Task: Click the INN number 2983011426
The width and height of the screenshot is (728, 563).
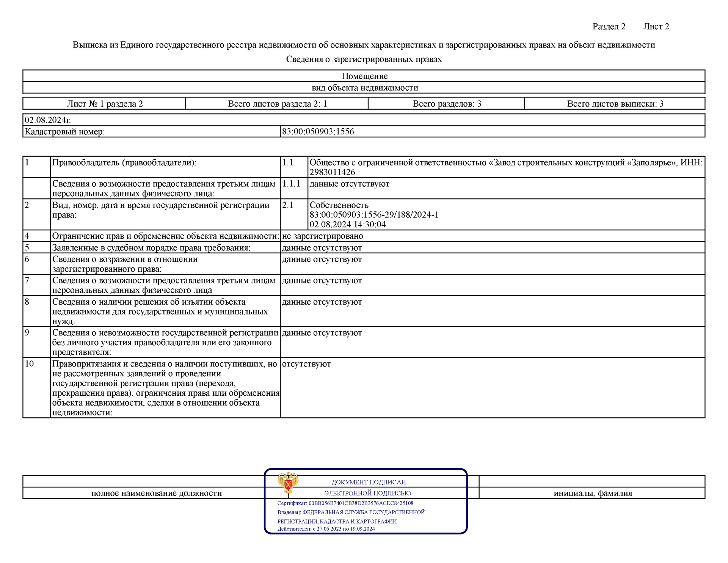Action: pos(332,172)
